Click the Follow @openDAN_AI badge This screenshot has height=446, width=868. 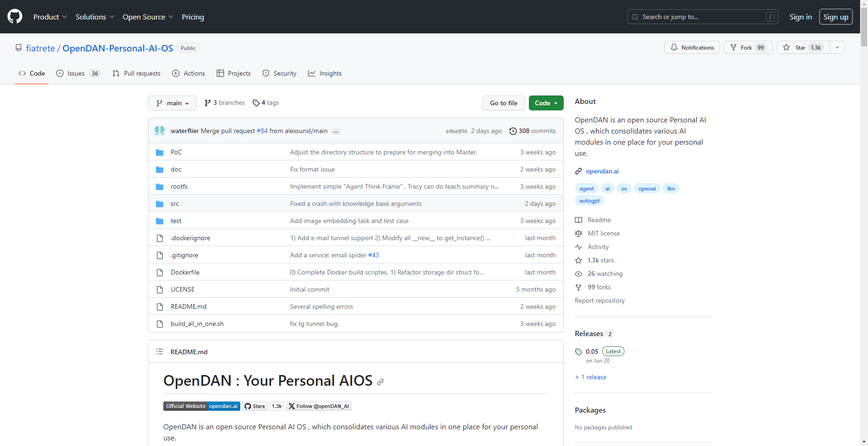point(319,406)
